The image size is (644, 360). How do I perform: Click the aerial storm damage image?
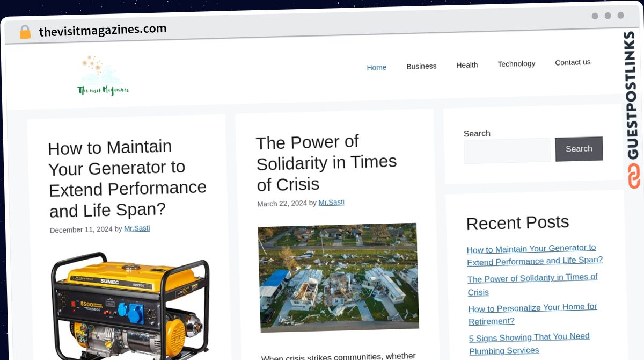(339, 277)
